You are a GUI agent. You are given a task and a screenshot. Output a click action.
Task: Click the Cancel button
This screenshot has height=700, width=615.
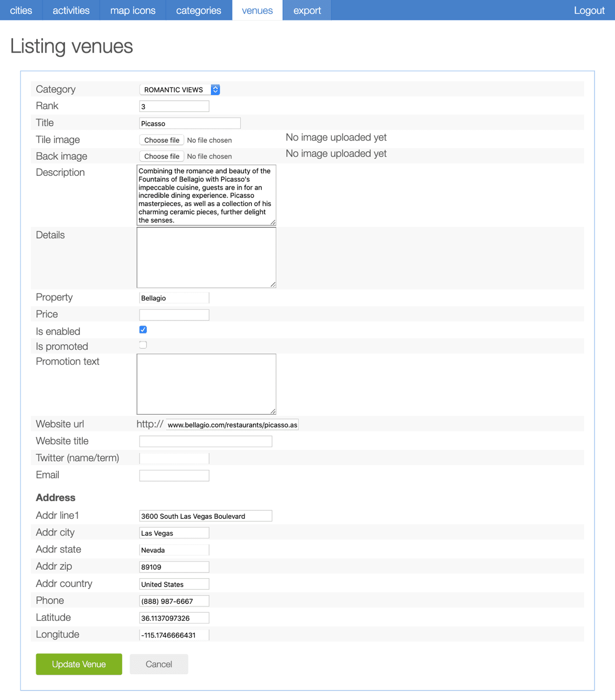[x=158, y=664]
